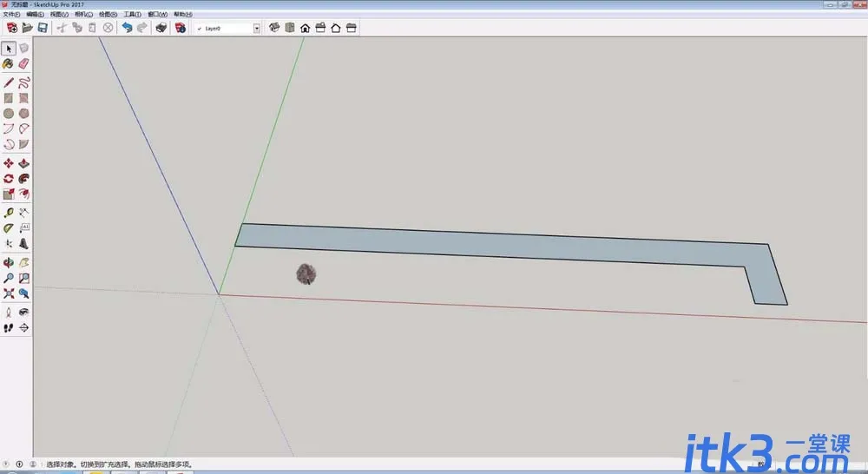Click the Zoom Extents tool
The height and width of the screenshot is (474, 868).
click(x=9, y=293)
